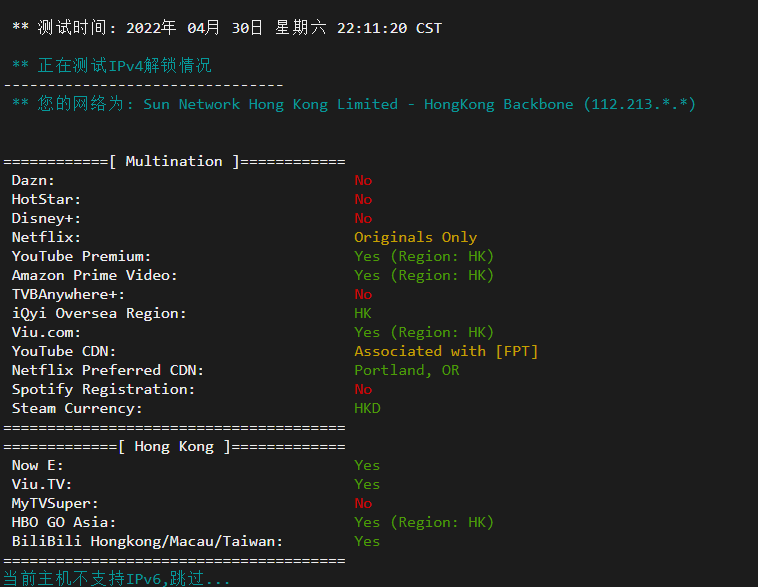
Task: Click HBO GO Asia Yes result
Action: pyautogui.click(x=424, y=522)
